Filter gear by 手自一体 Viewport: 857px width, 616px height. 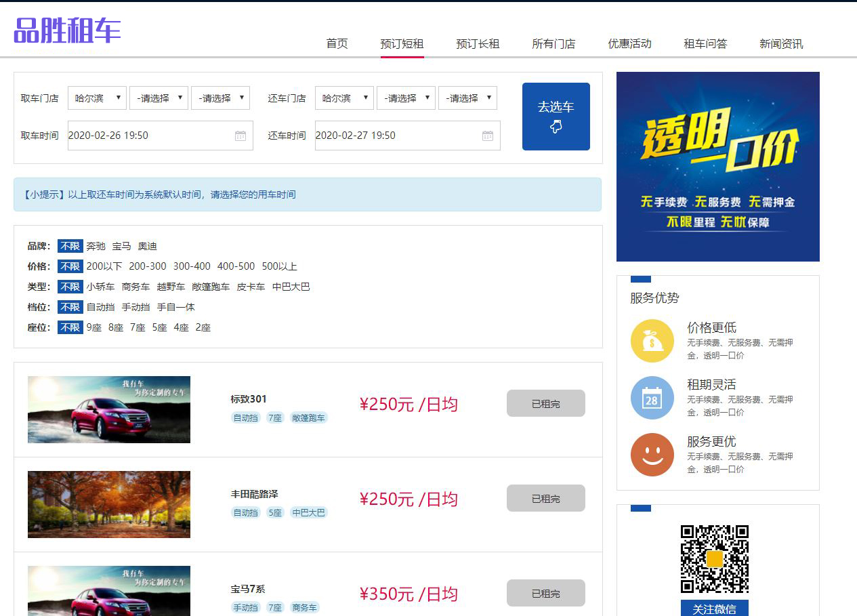175,307
